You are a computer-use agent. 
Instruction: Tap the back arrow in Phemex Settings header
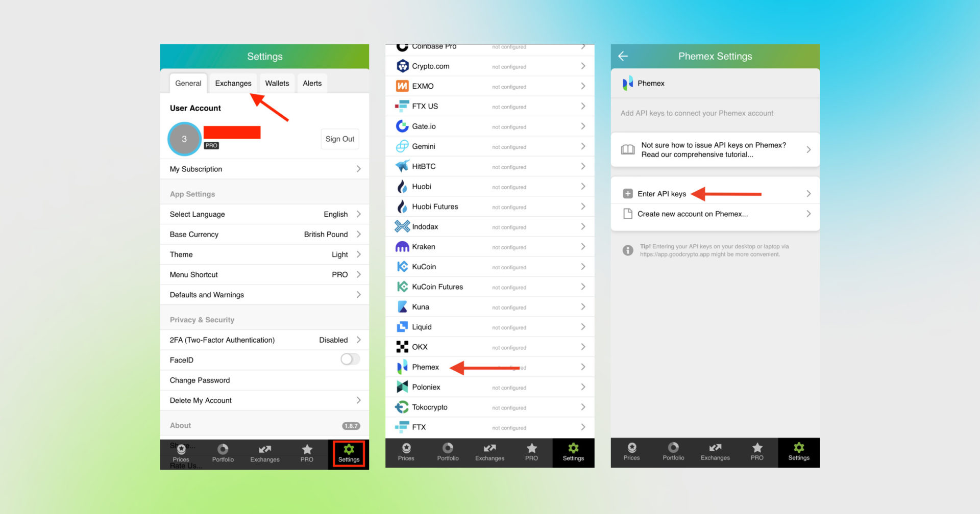[x=623, y=57]
